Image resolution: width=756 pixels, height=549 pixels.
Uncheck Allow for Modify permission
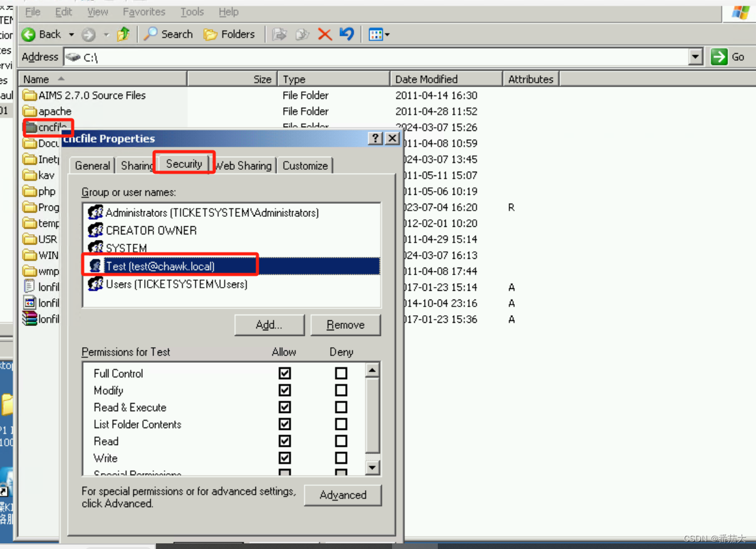point(285,390)
